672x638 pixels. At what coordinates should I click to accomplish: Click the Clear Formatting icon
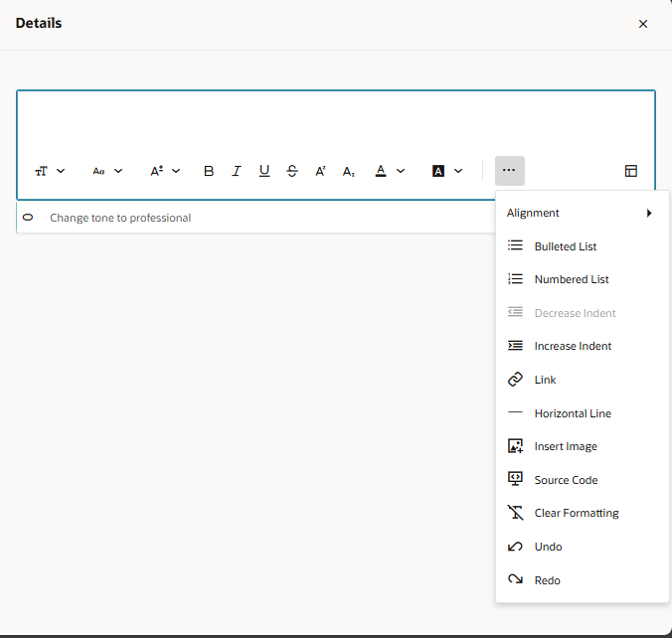tap(515, 513)
